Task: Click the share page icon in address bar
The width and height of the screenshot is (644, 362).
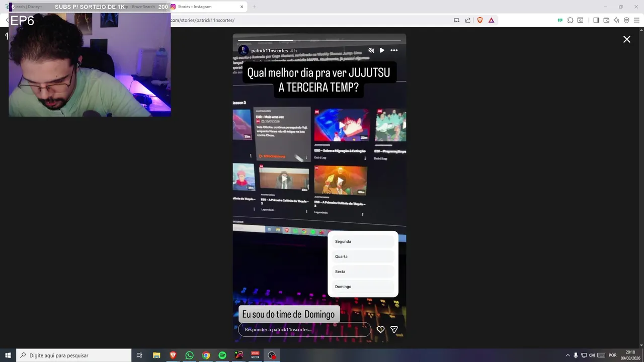Action: pos(468,20)
